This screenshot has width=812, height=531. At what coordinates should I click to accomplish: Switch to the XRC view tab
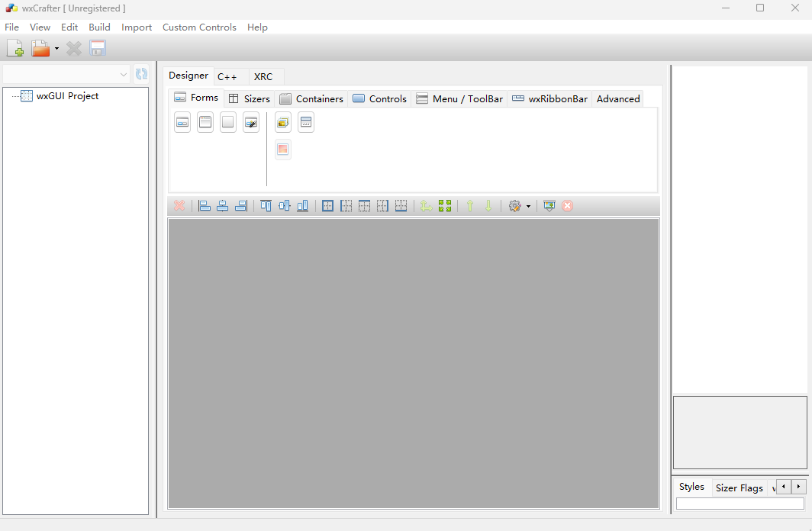tap(263, 76)
